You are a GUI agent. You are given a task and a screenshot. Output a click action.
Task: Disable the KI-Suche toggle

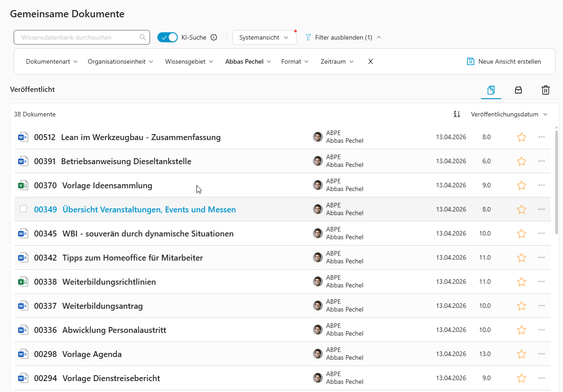click(167, 37)
